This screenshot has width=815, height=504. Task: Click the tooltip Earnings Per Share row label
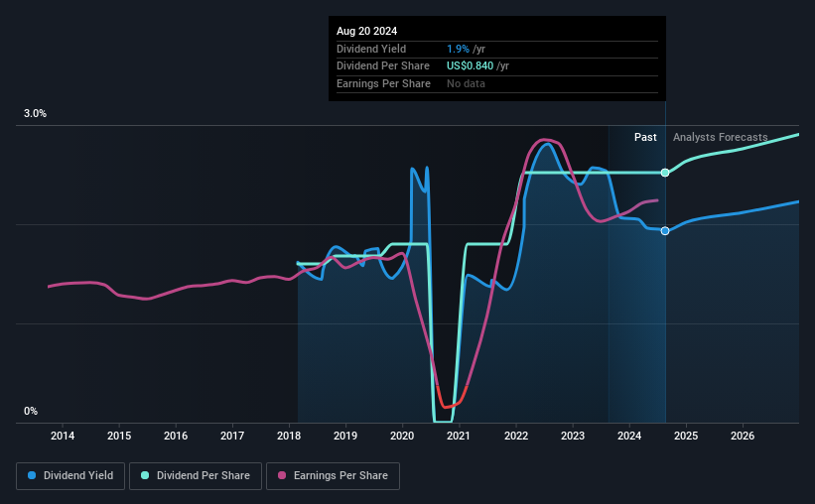coord(383,83)
